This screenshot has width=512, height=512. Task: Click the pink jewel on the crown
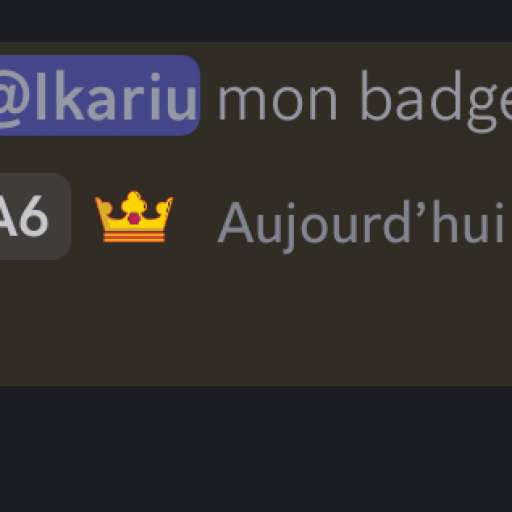tap(134, 218)
